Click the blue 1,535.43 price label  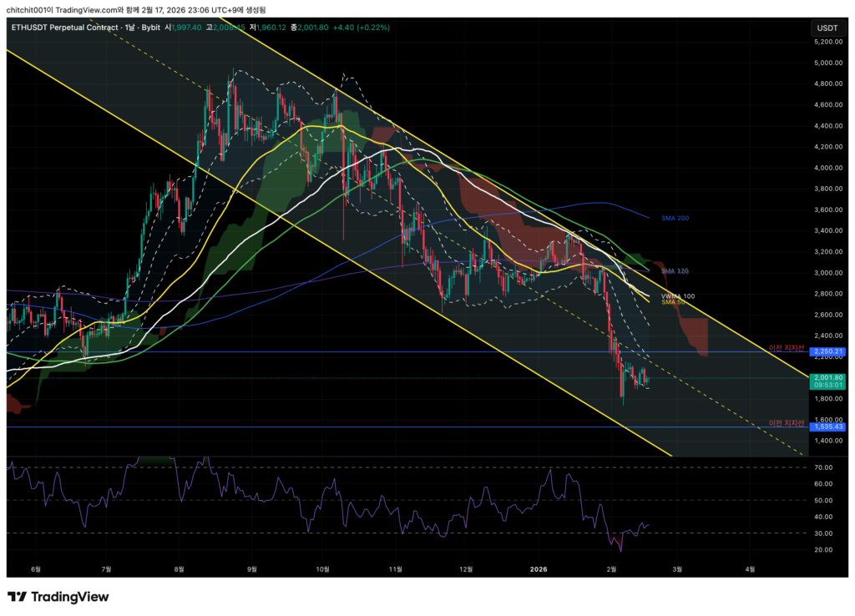[x=827, y=427]
